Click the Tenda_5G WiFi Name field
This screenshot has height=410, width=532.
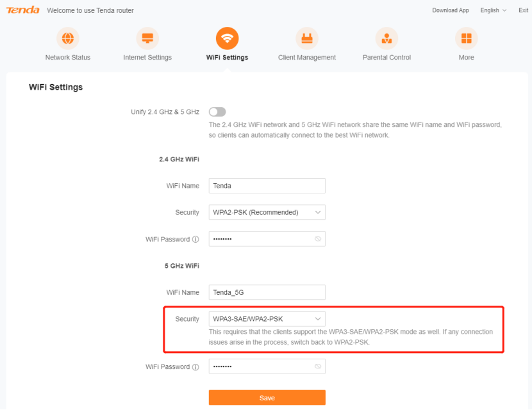point(267,292)
